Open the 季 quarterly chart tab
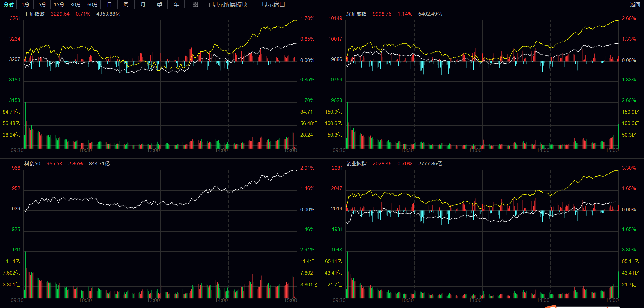644x308 pixels. pos(160,5)
